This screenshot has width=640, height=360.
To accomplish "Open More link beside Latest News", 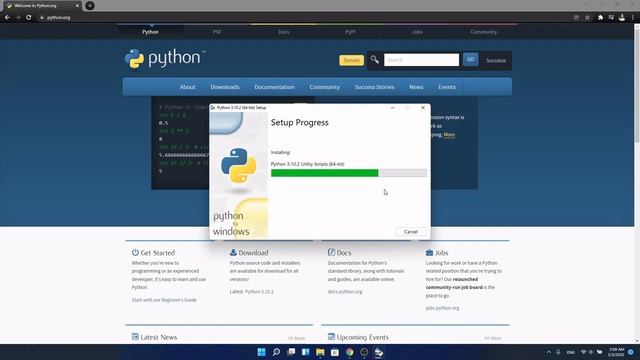I will [x=297, y=338].
